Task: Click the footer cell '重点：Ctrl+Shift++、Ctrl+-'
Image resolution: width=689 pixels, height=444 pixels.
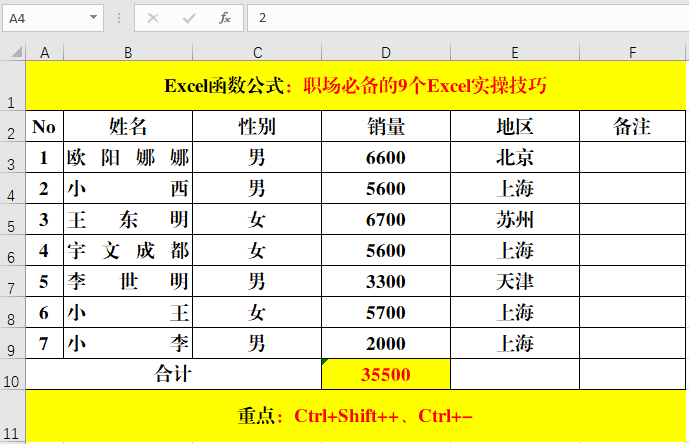Action: click(x=355, y=416)
